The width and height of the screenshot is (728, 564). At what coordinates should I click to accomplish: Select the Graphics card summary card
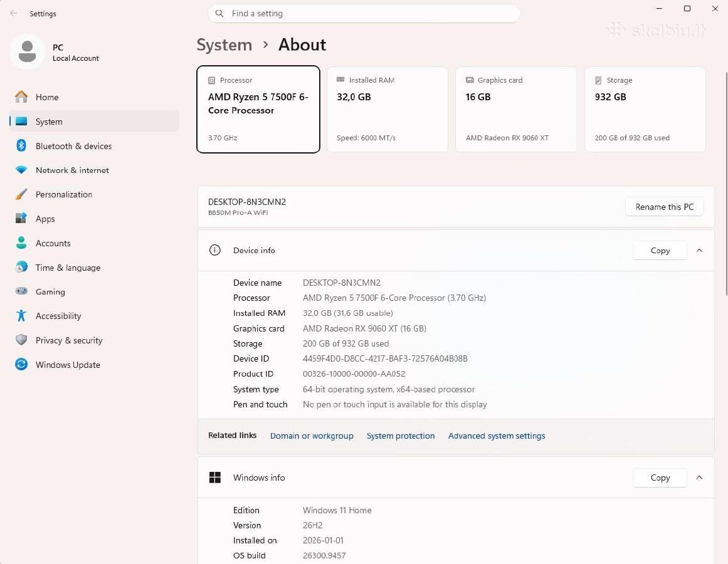(x=516, y=110)
